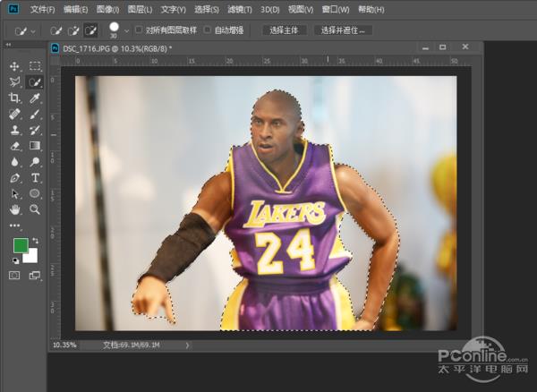Collapse the toolbox double-arrow expander
This screenshot has height=392, width=537.
(x=8, y=45)
